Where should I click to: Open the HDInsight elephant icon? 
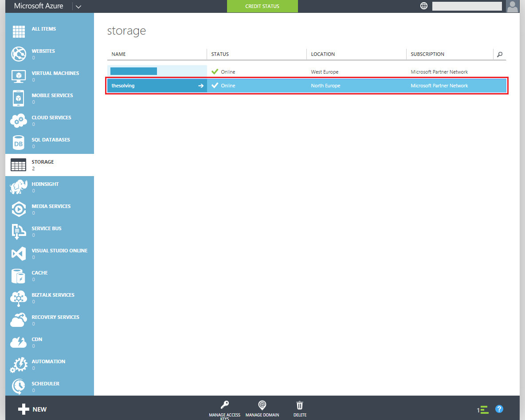pyautogui.click(x=19, y=187)
